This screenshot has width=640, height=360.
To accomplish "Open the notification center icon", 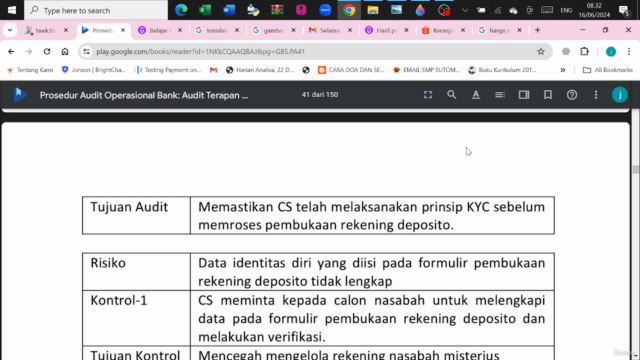I will coord(623,10).
